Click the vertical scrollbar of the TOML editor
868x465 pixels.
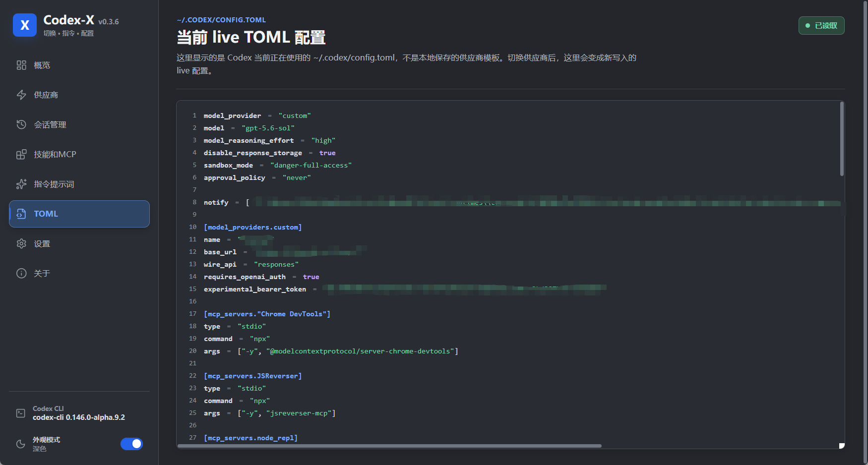(842, 139)
